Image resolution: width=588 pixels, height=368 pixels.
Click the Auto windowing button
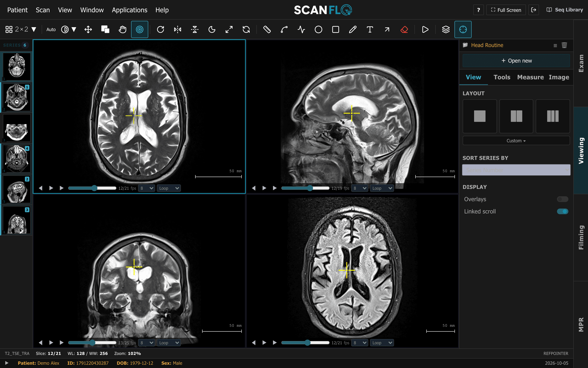(51, 29)
